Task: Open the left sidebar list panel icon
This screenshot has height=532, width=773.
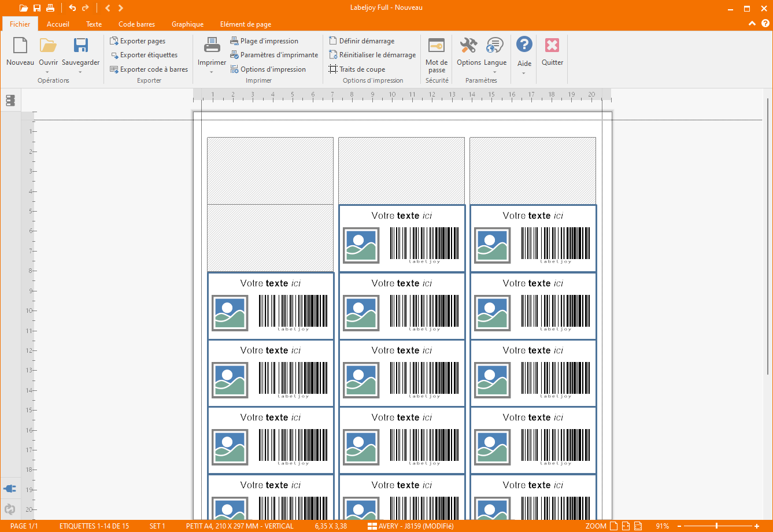Action: click(10, 101)
